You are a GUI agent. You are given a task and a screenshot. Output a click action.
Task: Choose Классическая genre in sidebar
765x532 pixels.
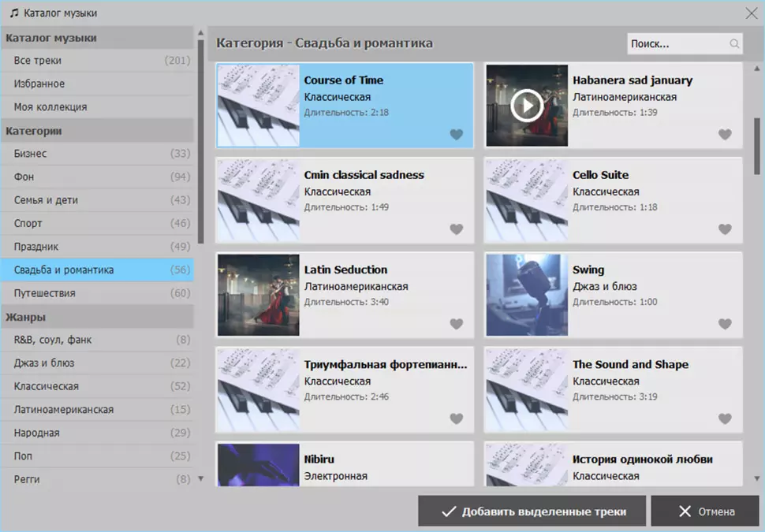coord(97,386)
